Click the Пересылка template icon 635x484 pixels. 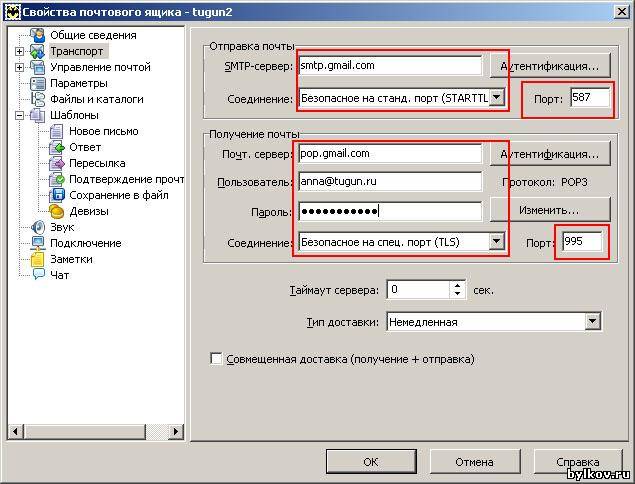[57, 163]
